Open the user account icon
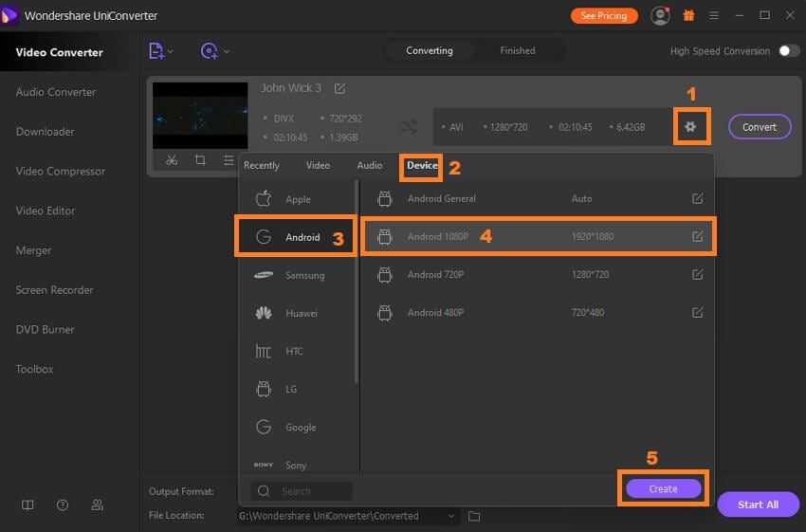This screenshot has width=806, height=532. pos(660,15)
